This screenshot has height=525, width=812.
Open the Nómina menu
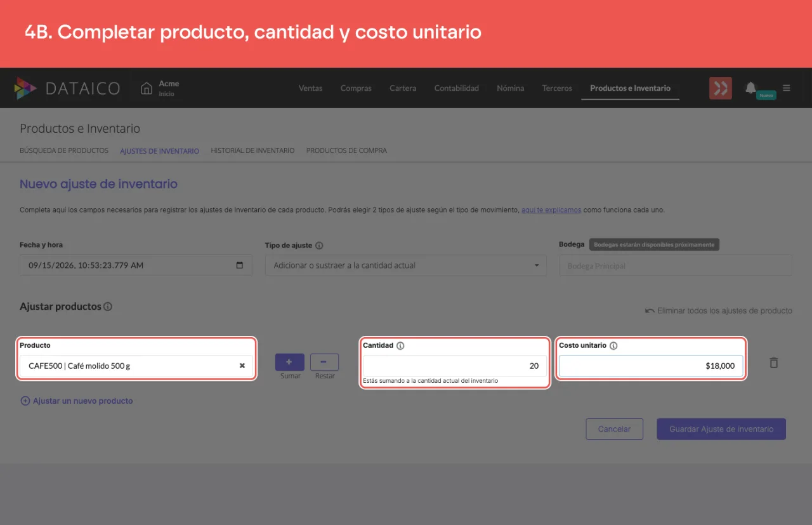(x=511, y=88)
